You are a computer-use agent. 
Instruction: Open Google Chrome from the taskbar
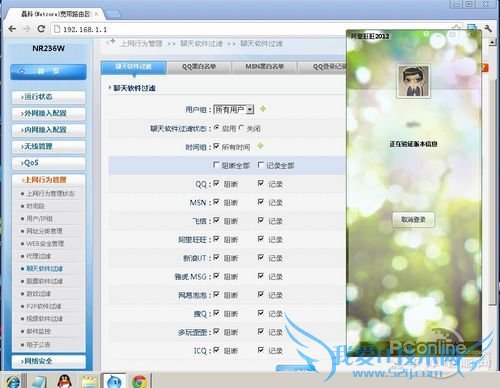pos(140,381)
